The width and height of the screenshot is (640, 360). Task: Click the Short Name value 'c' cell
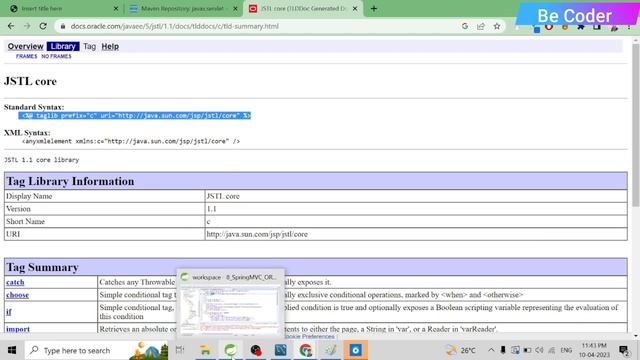pyautogui.click(x=416, y=222)
